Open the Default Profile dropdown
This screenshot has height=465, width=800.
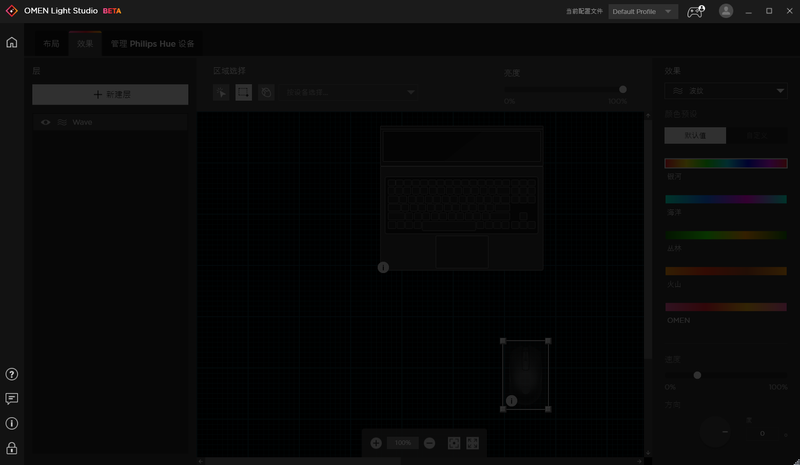coord(643,11)
